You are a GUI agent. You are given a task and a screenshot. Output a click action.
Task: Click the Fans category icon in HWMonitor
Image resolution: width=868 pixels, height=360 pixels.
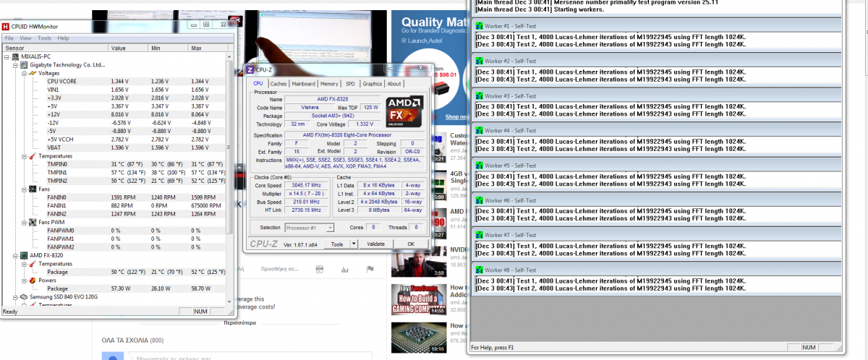[x=32, y=189]
